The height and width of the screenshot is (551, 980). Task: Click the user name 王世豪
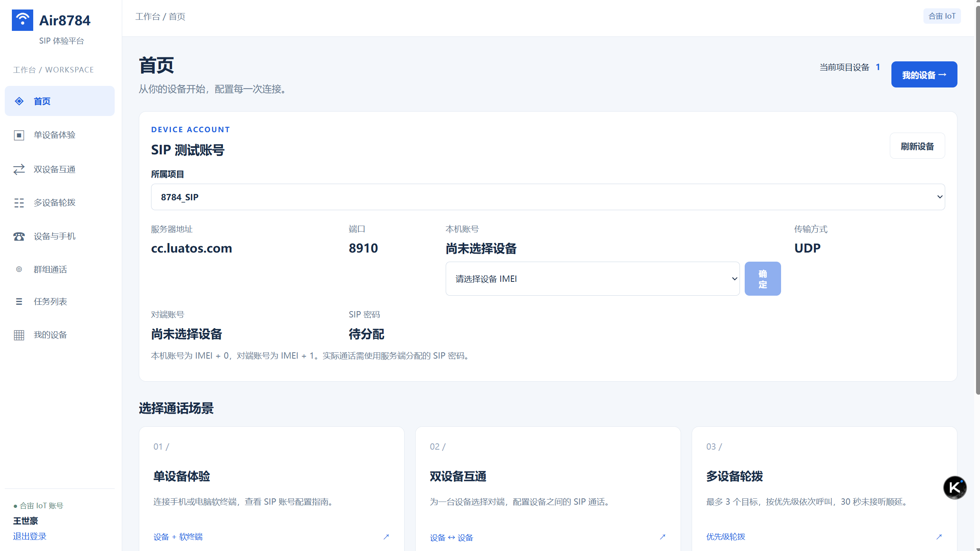coord(25,521)
